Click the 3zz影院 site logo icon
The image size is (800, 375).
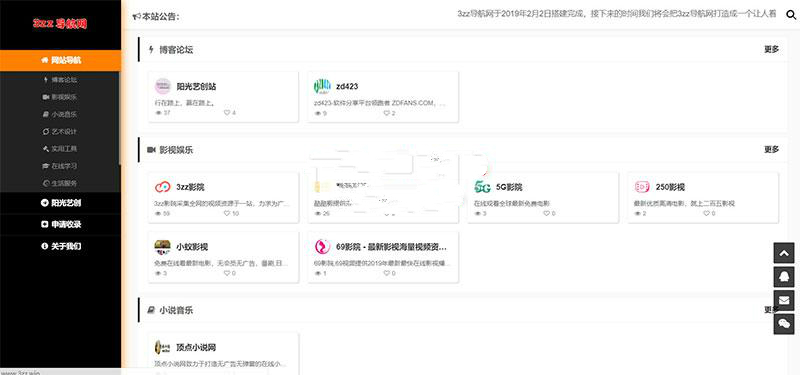tap(162, 187)
